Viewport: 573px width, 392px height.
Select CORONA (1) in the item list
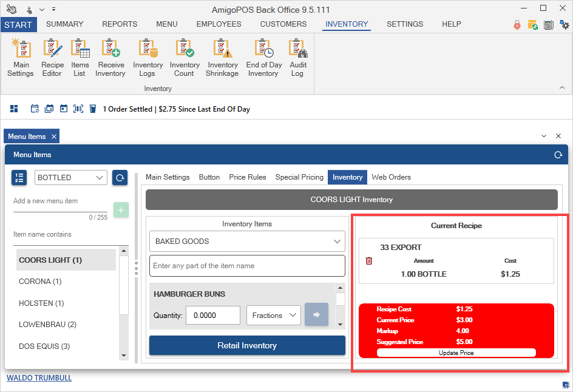click(40, 282)
